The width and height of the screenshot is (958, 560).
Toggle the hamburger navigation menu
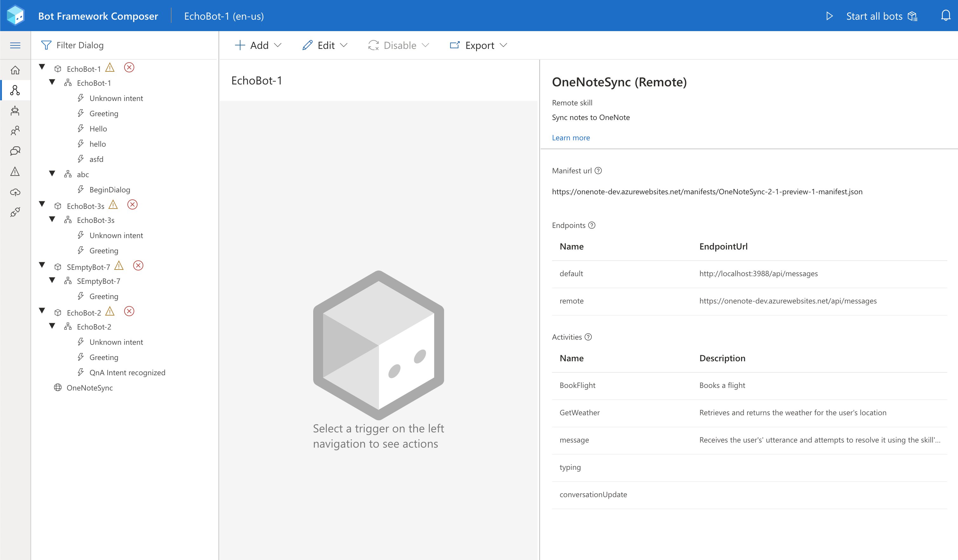(15, 45)
